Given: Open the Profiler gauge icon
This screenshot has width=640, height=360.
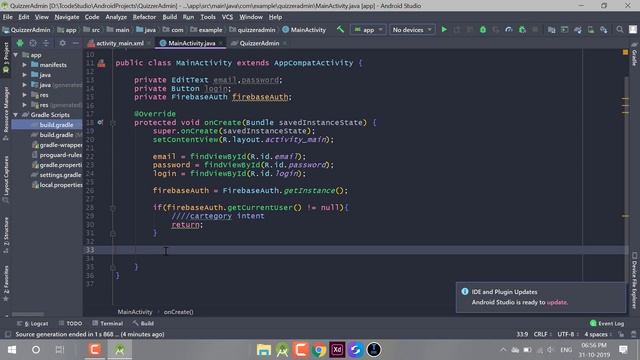Looking at the screenshot, I should [x=509, y=30].
